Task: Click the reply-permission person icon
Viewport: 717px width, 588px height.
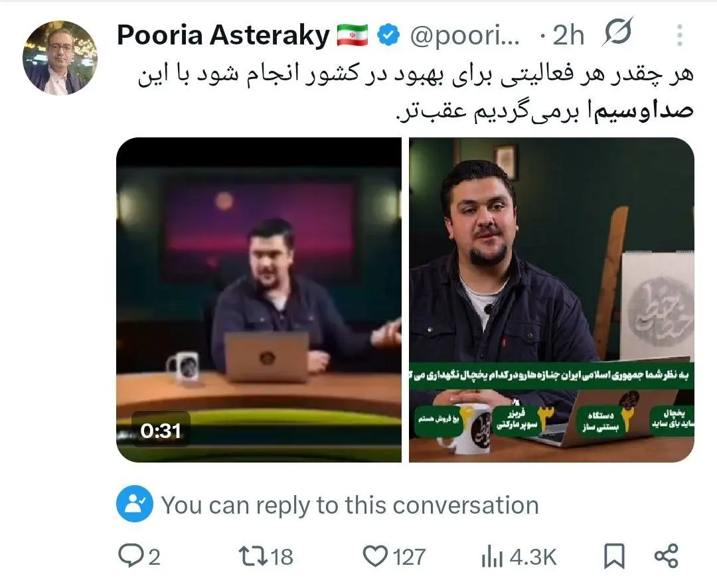Action: pos(134,504)
